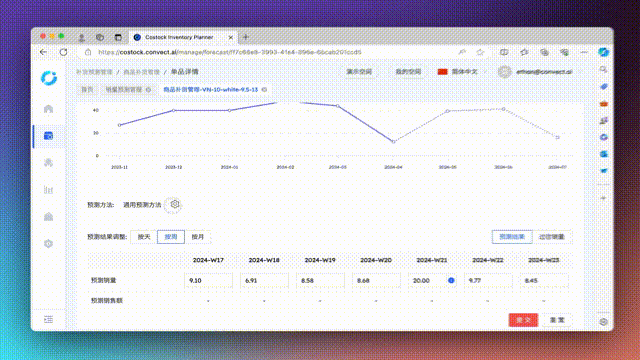Open the warehouse sidebar icon
This screenshot has width=640, height=360.
tap(49, 216)
